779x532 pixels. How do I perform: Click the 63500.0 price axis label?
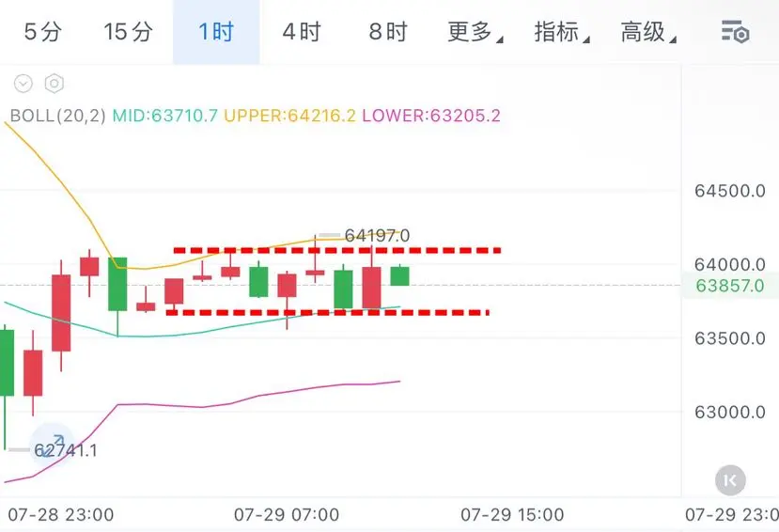tap(730, 338)
